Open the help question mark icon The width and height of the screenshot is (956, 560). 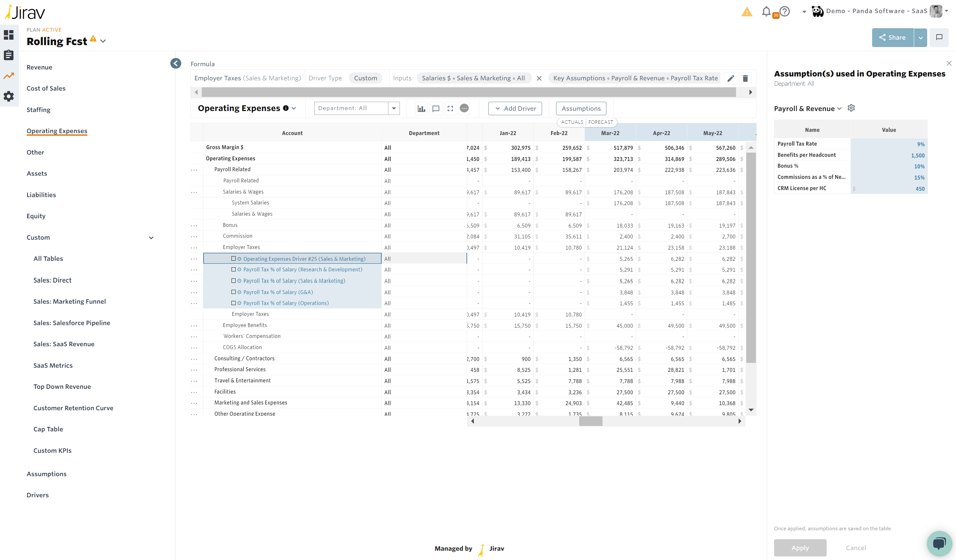(785, 12)
